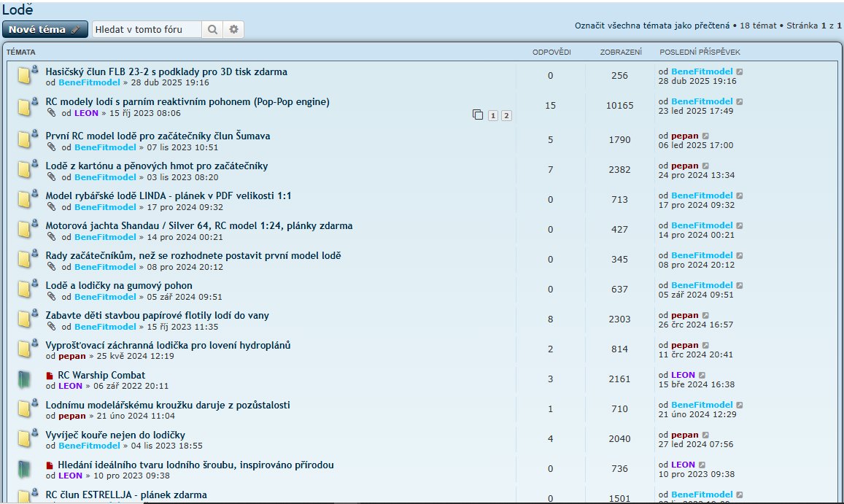
Task: Click the search magnifier icon
Action: (212, 30)
